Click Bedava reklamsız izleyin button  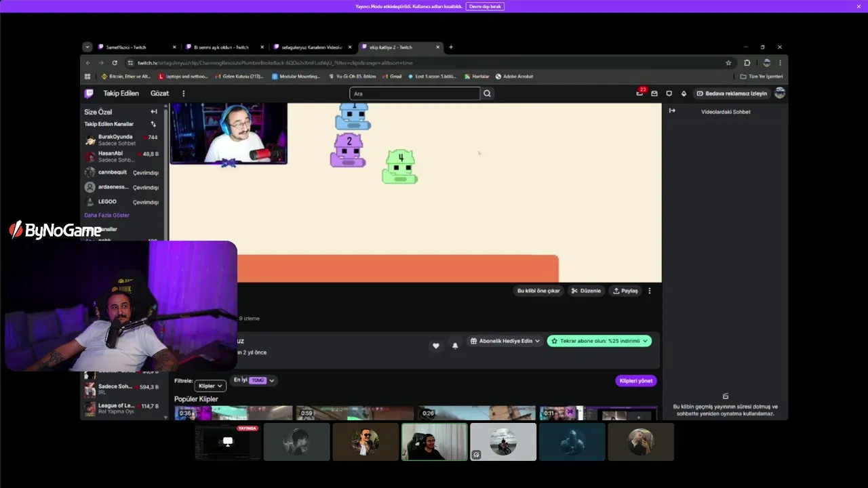(732, 94)
